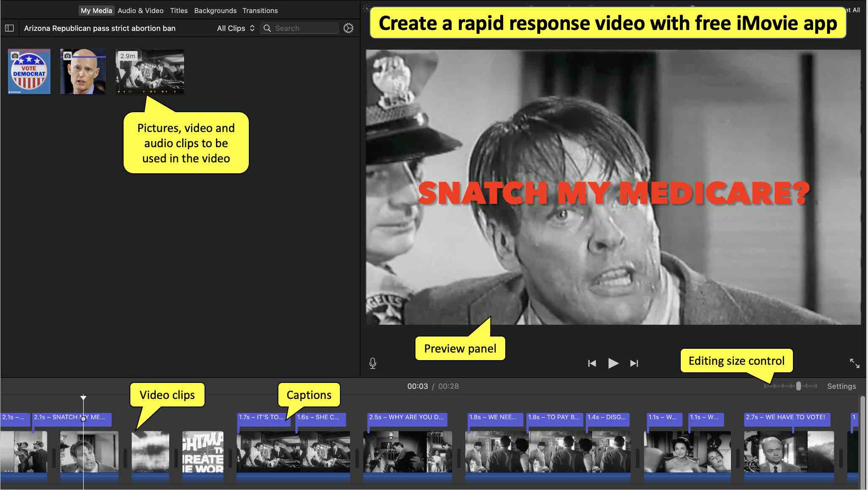Click the search magnifier icon
The image size is (868, 490).
coord(267,28)
